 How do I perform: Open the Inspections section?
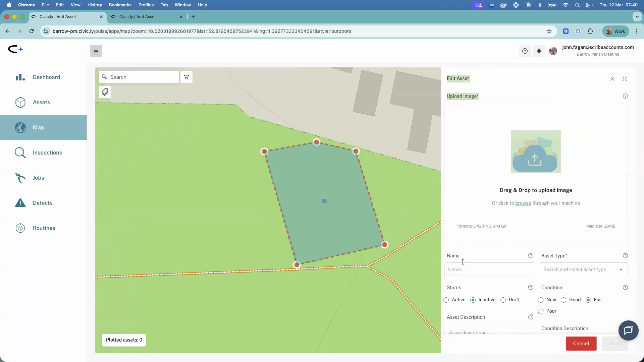[48, 153]
